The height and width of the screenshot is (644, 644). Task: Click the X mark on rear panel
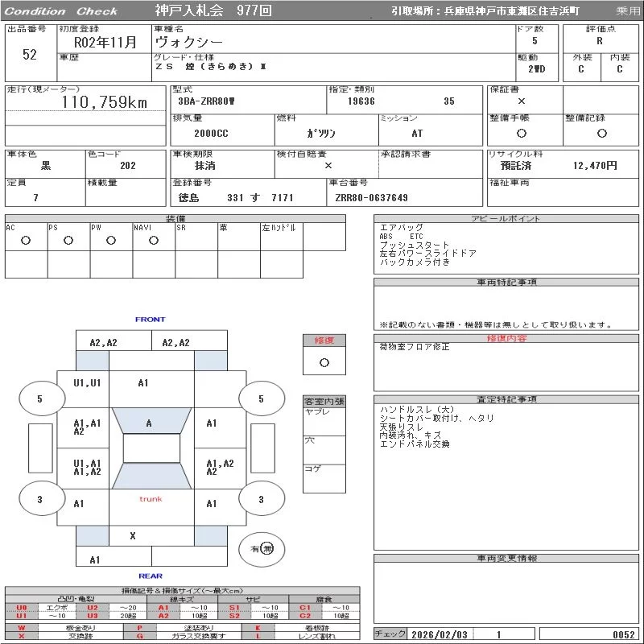point(133,535)
